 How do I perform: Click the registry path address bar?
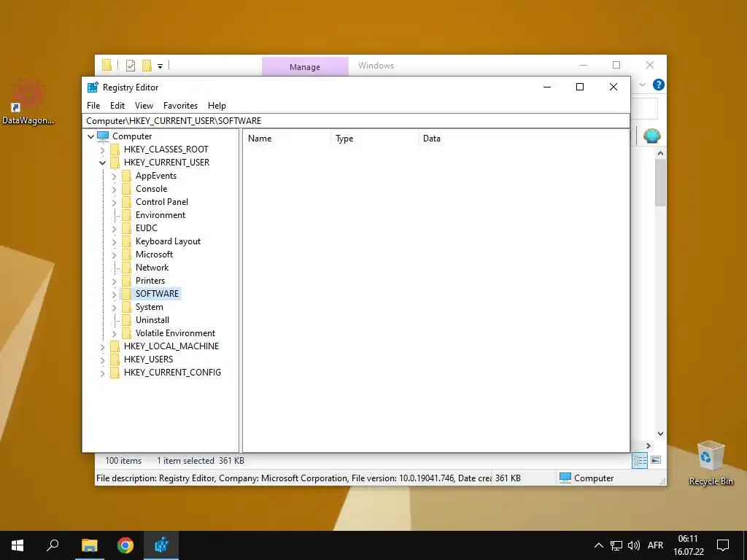pyautogui.click(x=356, y=121)
